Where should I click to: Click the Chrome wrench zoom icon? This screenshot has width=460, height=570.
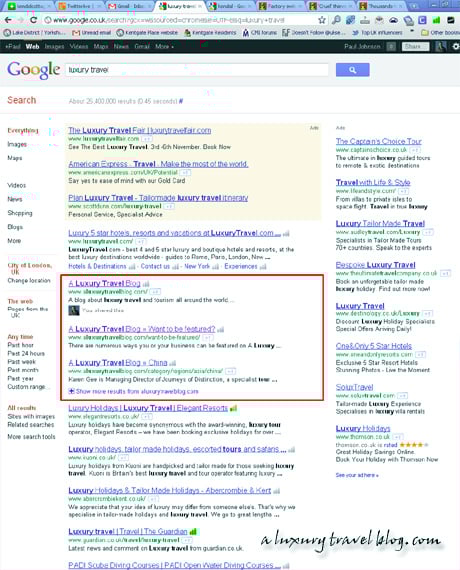[x=337, y=20]
